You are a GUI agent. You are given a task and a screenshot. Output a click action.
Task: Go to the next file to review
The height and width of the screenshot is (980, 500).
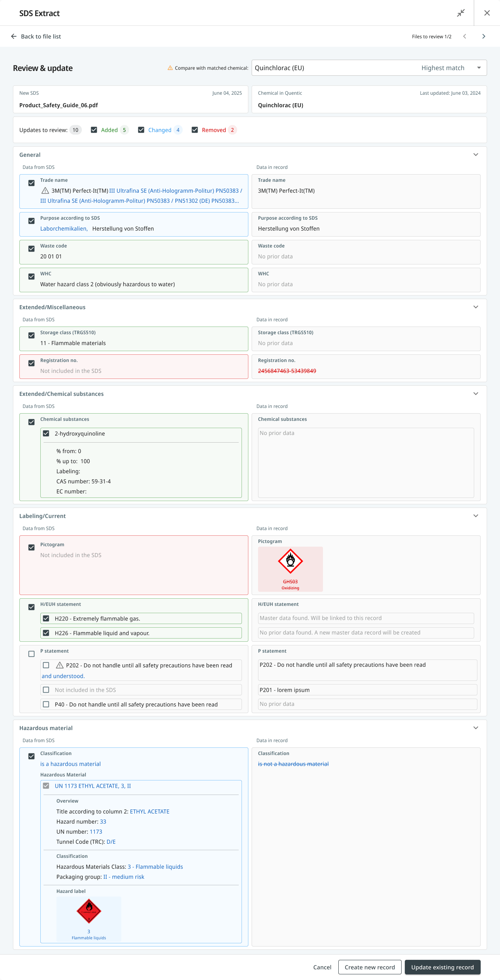tap(484, 36)
